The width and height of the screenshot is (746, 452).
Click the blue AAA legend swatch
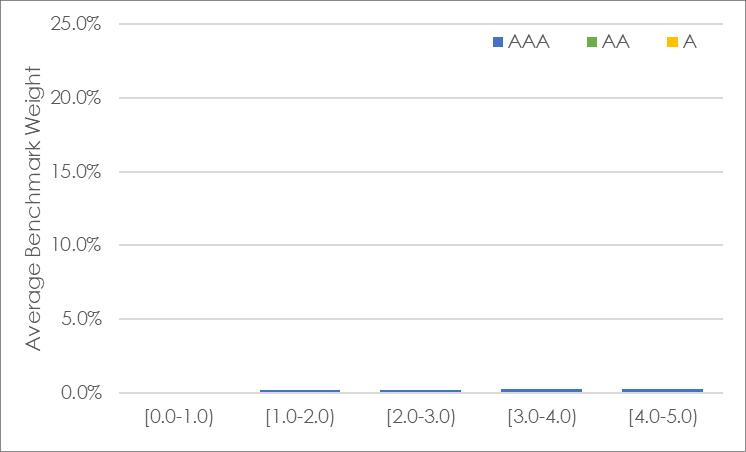pyautogui.click(x=498, y=42)
